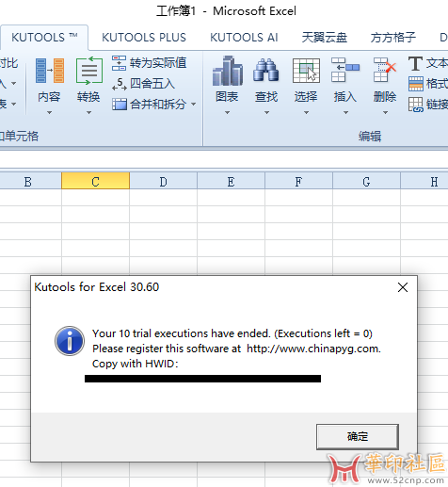Select column E header
Screen dimensions: 448x487
[x=231, y=182]
